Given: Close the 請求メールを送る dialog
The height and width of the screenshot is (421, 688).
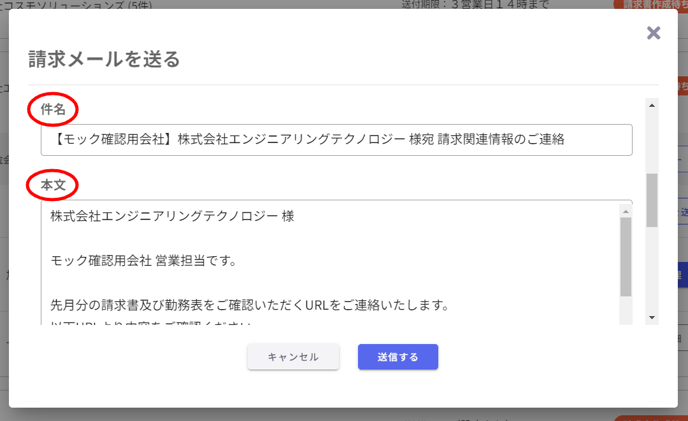Looking at the screenshot, I should [x=654, y=33].
